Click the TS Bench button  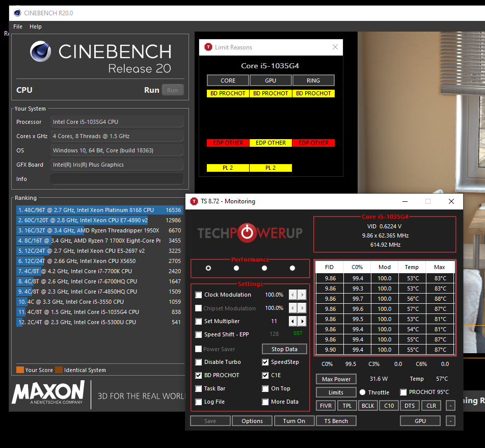pos(336,421)
